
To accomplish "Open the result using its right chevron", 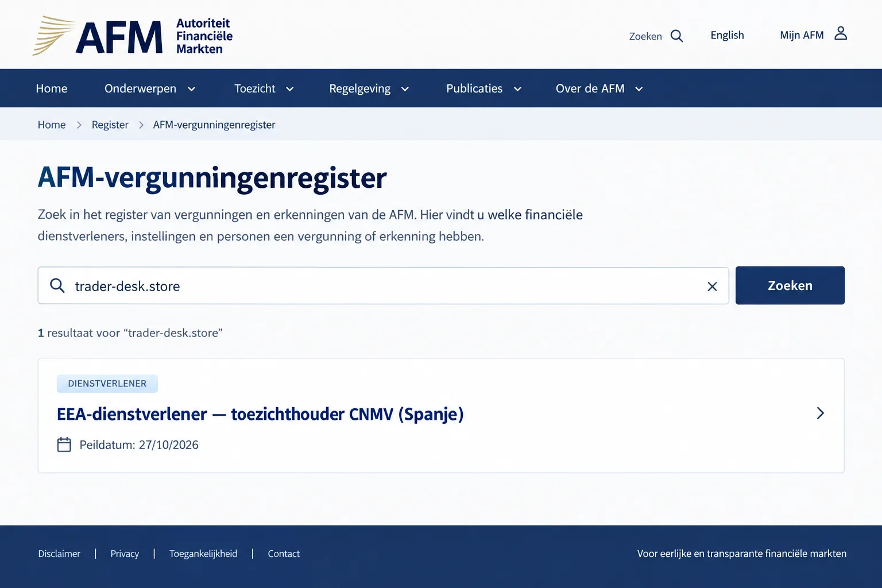I will 821,413.
